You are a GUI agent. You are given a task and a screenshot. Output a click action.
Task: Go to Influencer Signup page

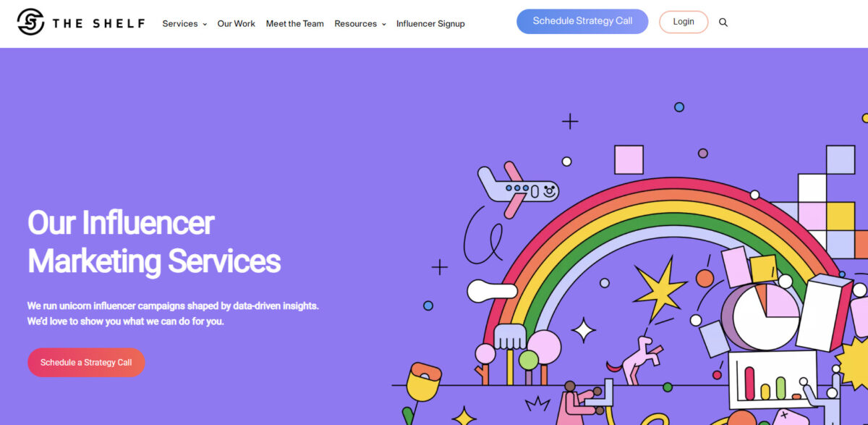click(x=430, y=24)
